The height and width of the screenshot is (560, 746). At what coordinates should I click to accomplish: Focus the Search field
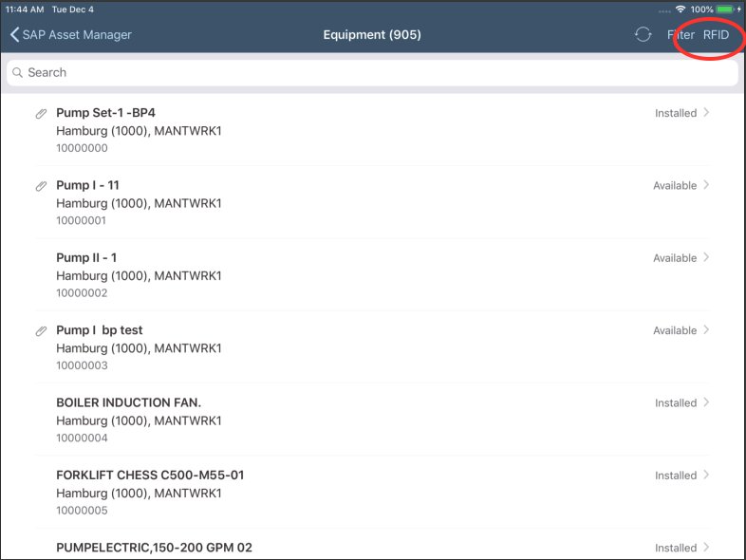tap(372, 73)
